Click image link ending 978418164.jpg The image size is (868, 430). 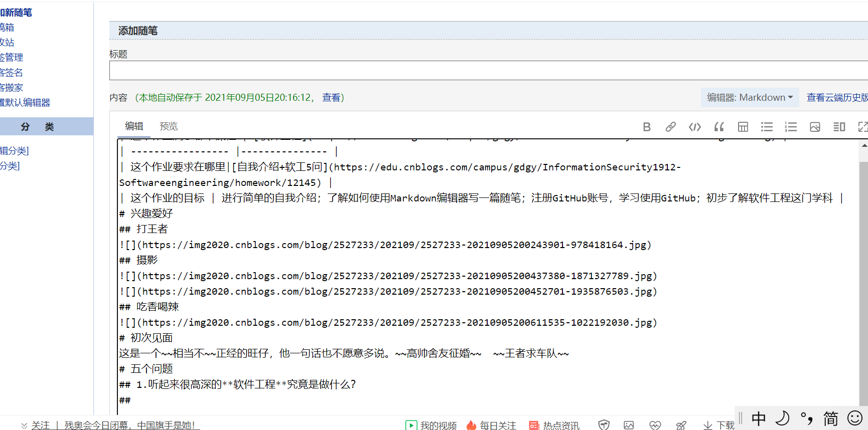tap(385, 245)
